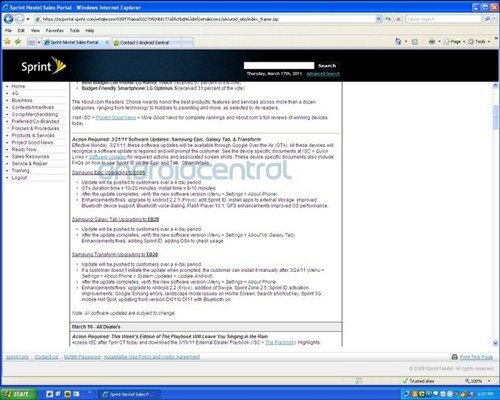Screen dimensions: 500x400
Task: Open the Home button dropdown arrow
Action: click(x=406, y=42)
